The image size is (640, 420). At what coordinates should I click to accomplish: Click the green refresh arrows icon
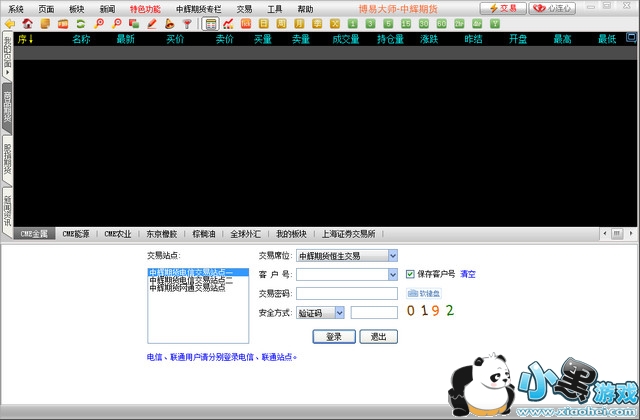pos(82,23)
